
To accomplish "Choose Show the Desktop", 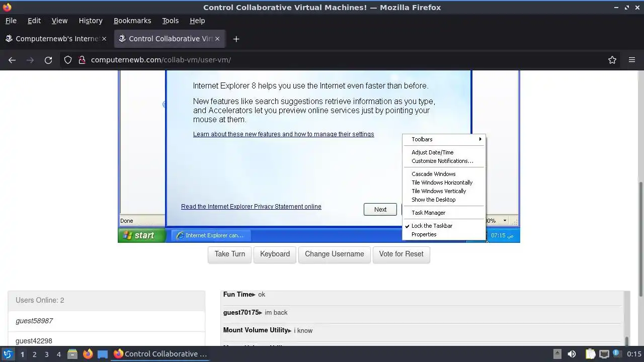I will 444,200.
